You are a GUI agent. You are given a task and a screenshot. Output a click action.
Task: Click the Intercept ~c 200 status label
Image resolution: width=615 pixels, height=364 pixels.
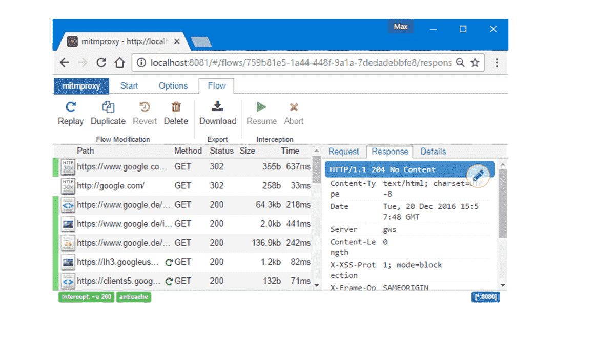86,297
